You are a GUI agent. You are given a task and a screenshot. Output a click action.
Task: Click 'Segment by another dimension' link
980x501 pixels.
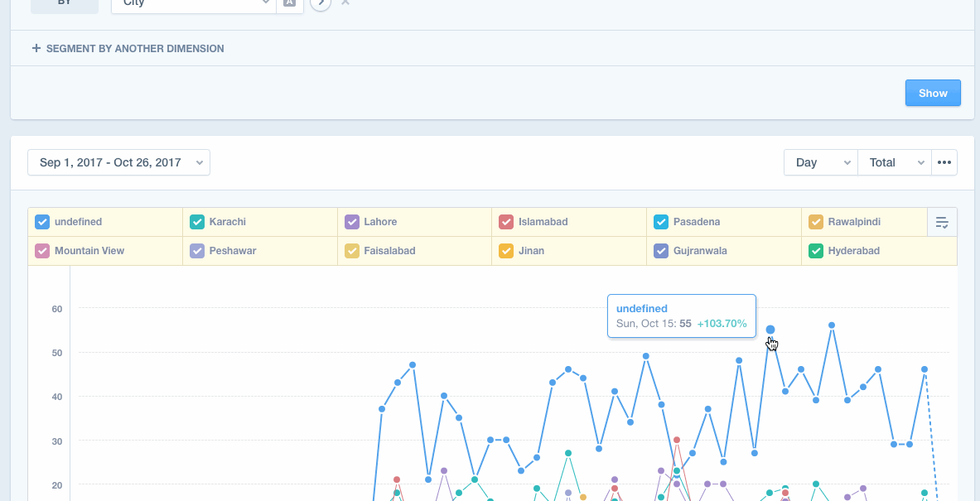(134, 48)
